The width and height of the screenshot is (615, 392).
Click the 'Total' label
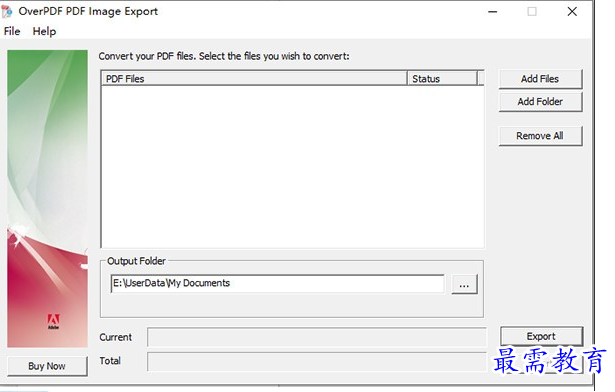(x=110, y=361)
